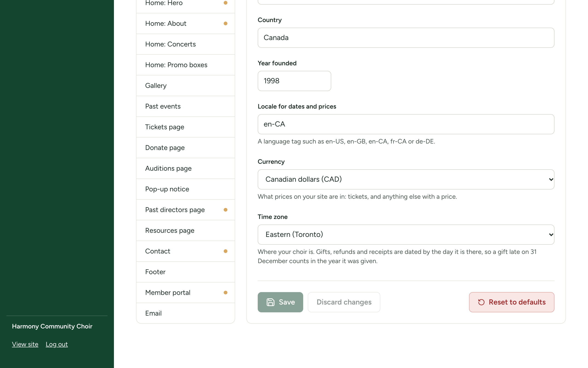This screenshot has height=368, width=588.
Task: Go to Home: Promo boxes
Action: pyautogui.click(x=185, y=65)
